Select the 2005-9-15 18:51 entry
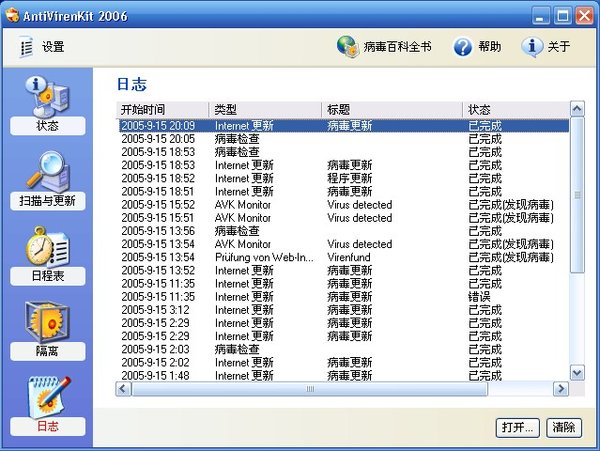The image size is (600, 451). 344,191
